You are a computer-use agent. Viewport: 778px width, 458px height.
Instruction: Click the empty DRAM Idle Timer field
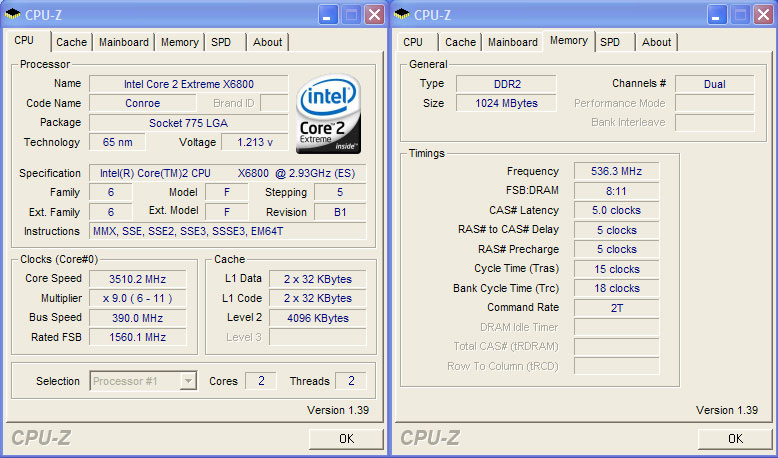pyautogui.click(x=616, y=327)
